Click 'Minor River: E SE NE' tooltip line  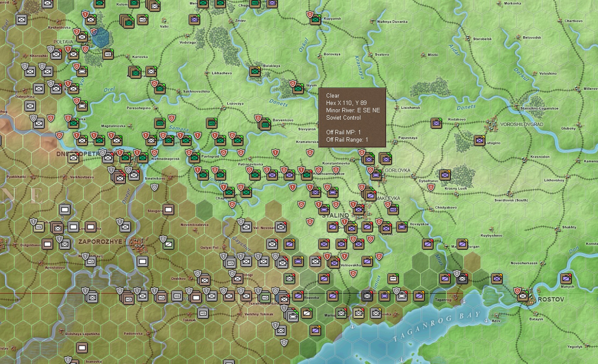point(353,110)
